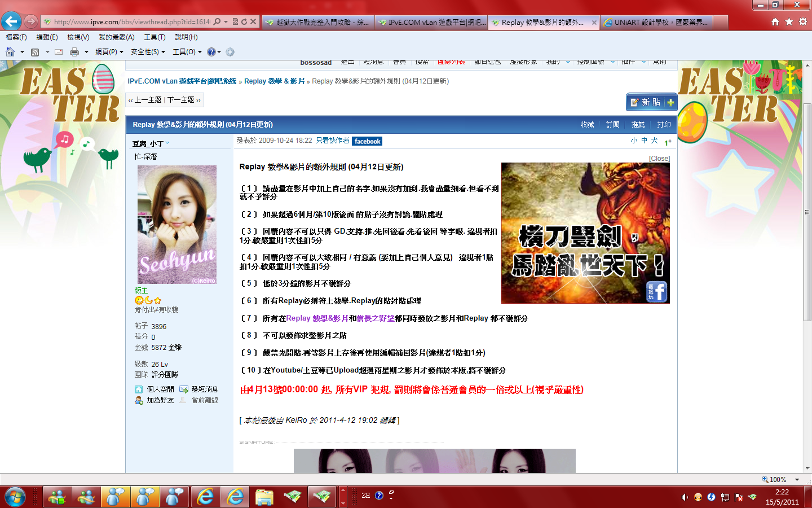
Task: Click the RSS feeds icon
Action: [x=35, y=52]
